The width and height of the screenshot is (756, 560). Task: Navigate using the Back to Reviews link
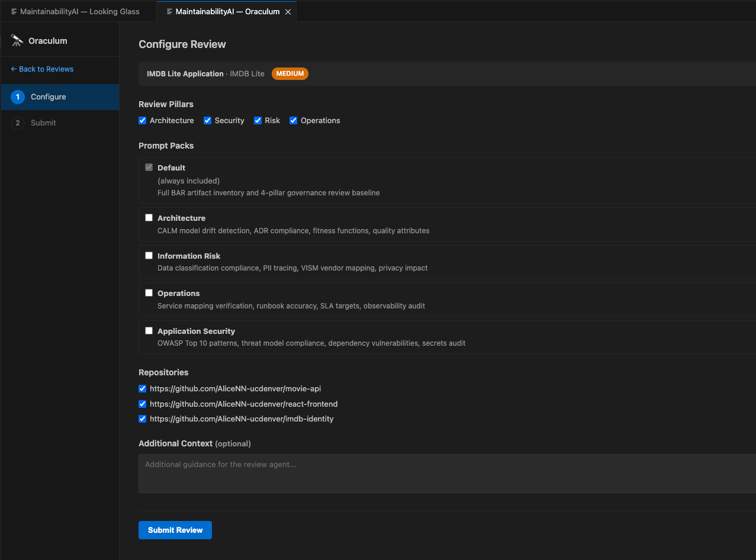tap(41, 69)
